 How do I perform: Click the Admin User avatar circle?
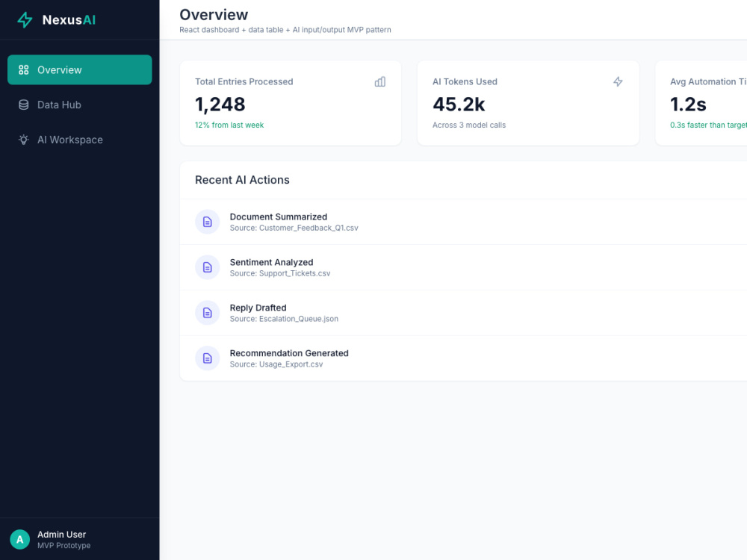pyautogui.click(x=20, y=540)
